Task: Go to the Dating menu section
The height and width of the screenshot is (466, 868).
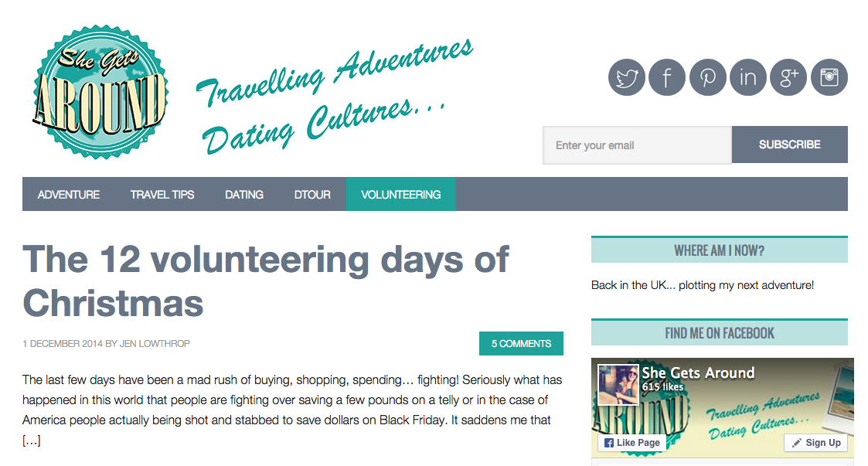Action: point(244,194)
